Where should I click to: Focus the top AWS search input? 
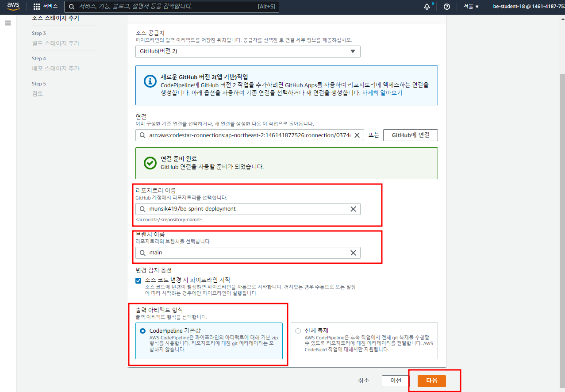(172, 7)
